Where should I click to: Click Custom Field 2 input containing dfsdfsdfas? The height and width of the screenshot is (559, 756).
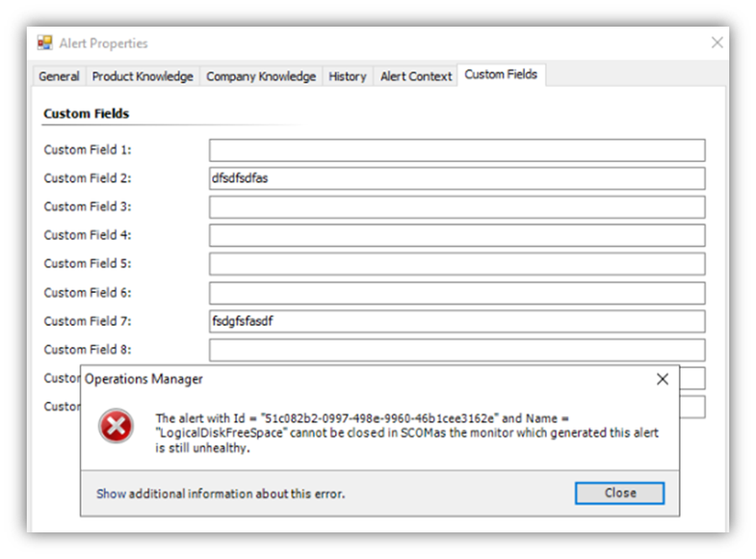pos(457,178)
